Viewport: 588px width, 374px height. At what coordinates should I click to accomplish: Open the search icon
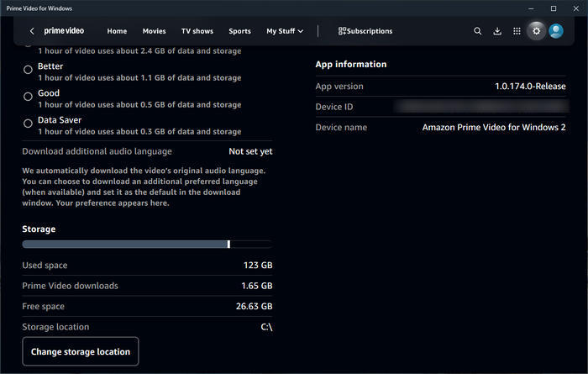pos(477,31)
